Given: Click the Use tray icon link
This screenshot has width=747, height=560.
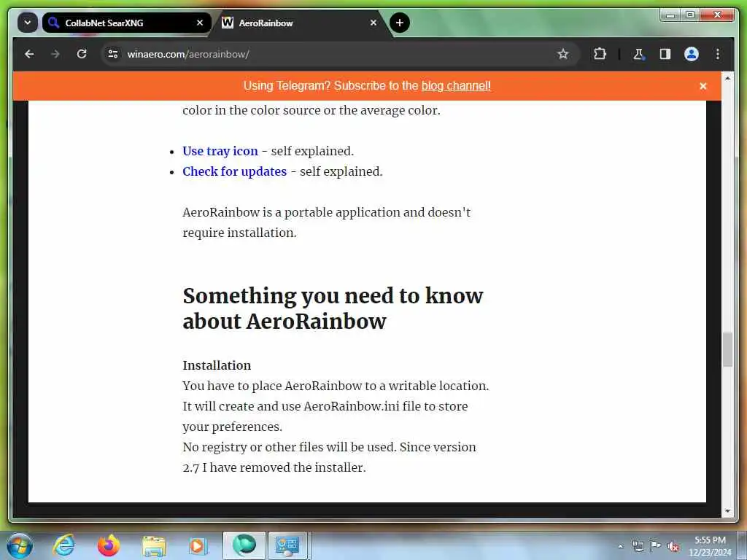Looking at the screenshot, I should coord(220,151).
